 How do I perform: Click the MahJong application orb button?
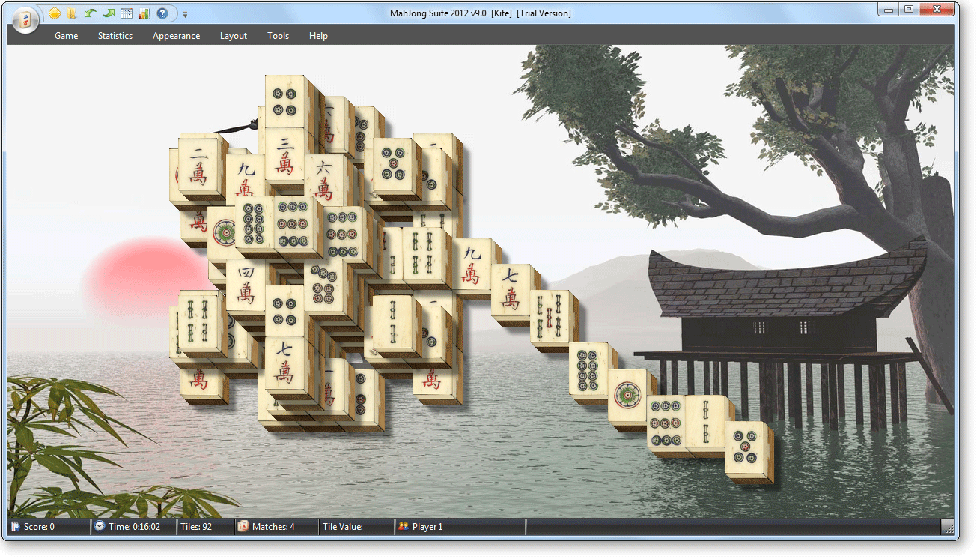[25, 19]
